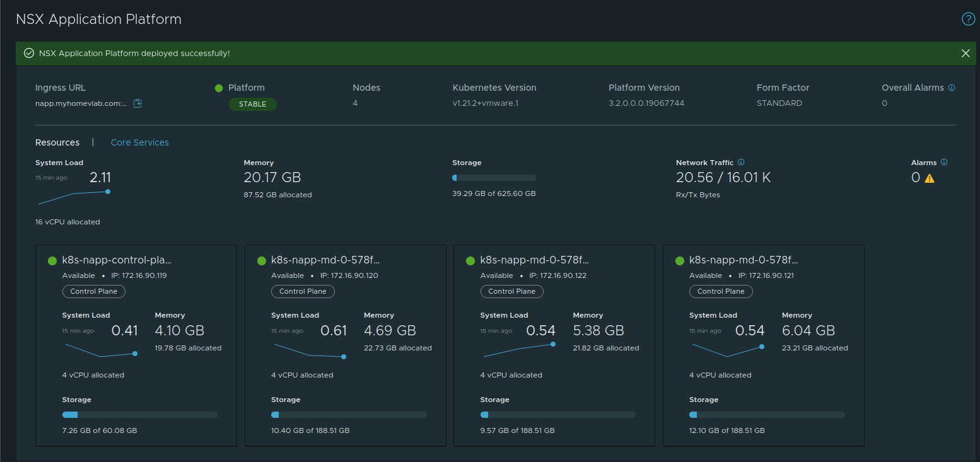Screen dimensions: 980x462
Task: Click the yellow alarm warning triangle
Action: coord(930,178)
